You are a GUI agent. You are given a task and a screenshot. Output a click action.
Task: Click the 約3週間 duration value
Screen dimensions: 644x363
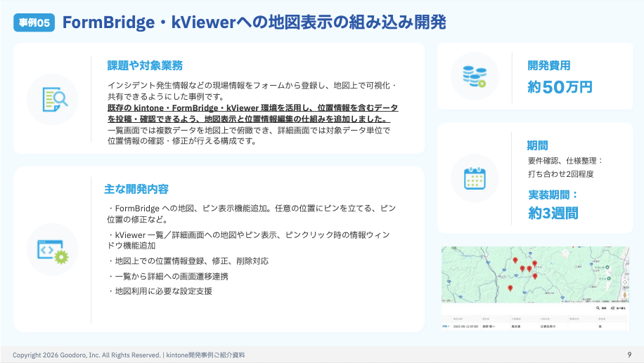pos(553,213)
